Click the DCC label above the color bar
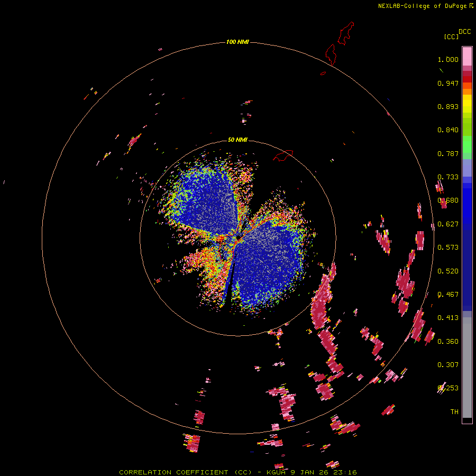This screenshot has height=476, width=476. 465,32
